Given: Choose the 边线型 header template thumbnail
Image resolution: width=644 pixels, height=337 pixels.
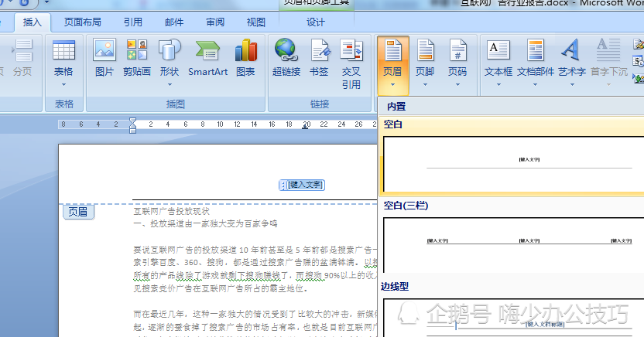Looking at the screenshot, I should pos(513,318).
